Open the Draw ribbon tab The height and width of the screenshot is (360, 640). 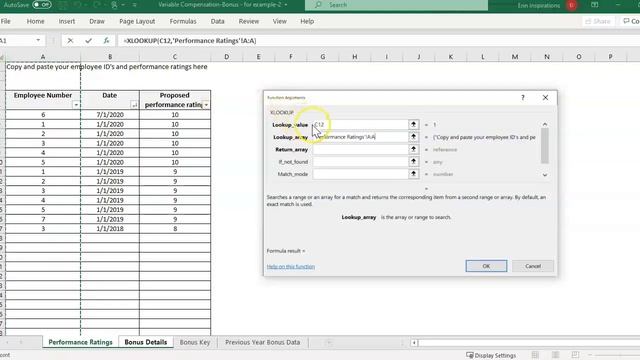tap(97, 21)
